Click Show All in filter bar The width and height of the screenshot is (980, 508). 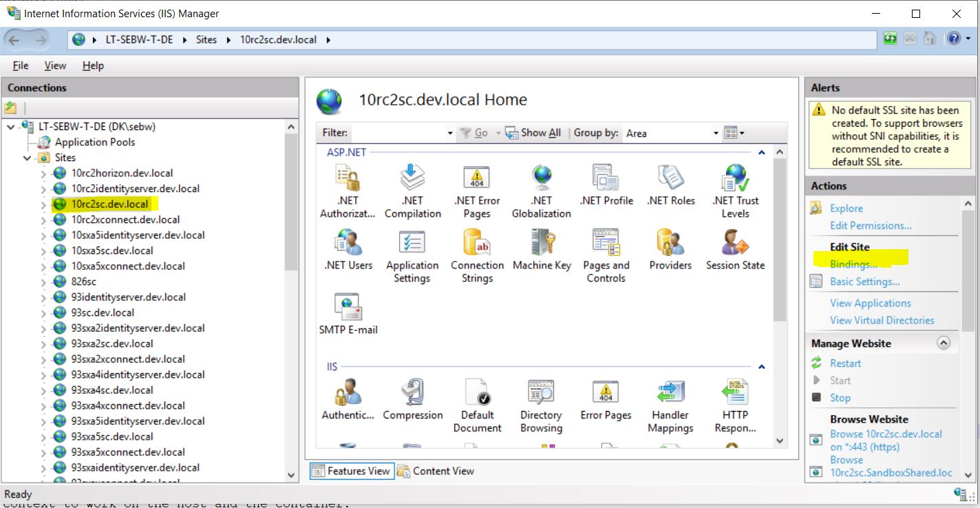pyautogui.click(x=533, y=133)
